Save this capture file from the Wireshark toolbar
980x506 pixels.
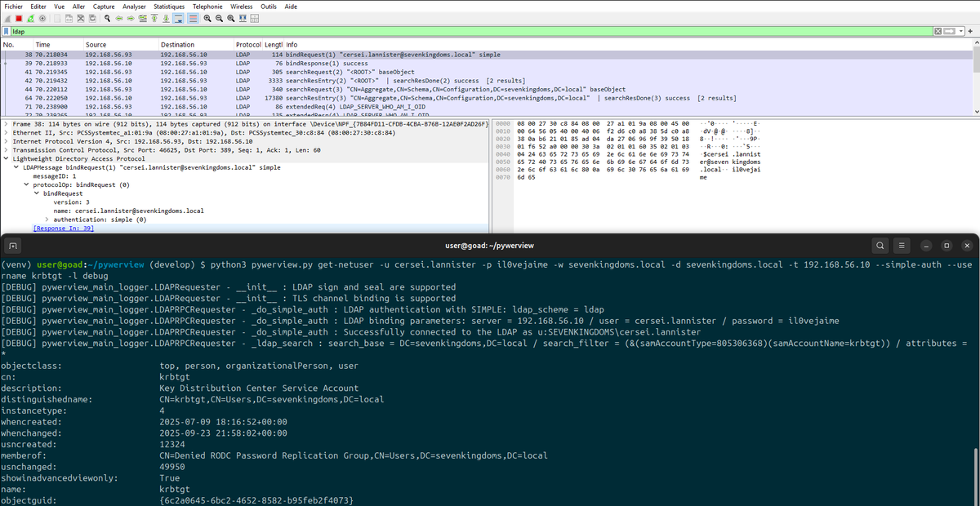(69, 18)
